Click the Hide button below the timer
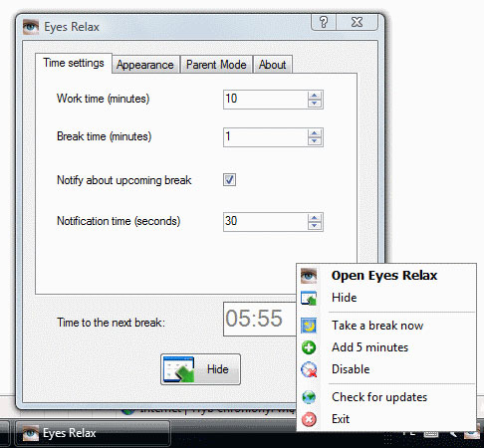484x448 pixels. click(x=200, y=369)
